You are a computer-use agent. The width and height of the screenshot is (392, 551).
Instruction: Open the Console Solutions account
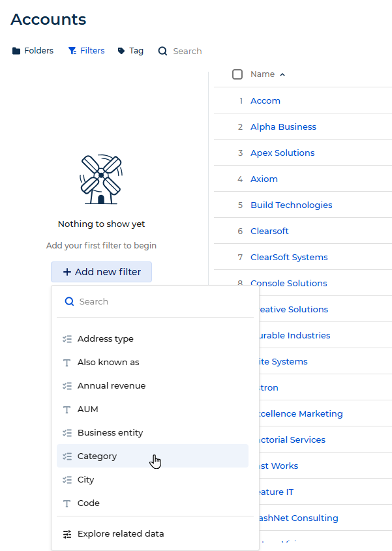(289, 283)
